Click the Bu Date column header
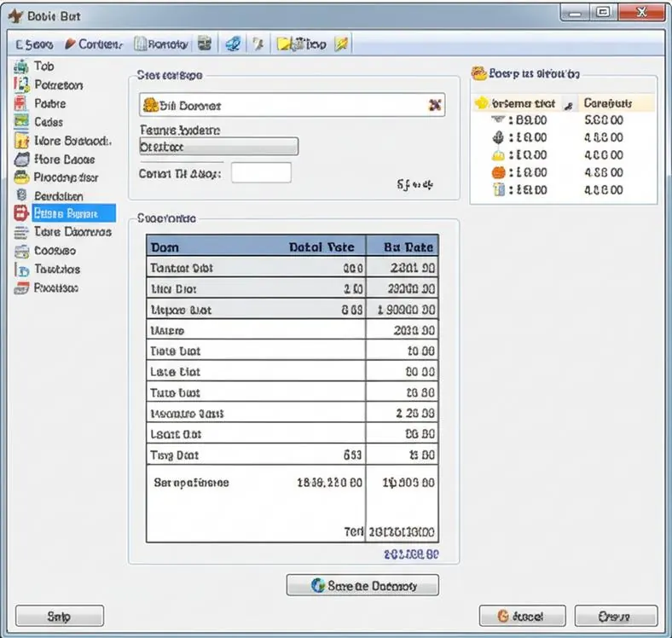Screen dimensions: 672x638 point(402,246)
